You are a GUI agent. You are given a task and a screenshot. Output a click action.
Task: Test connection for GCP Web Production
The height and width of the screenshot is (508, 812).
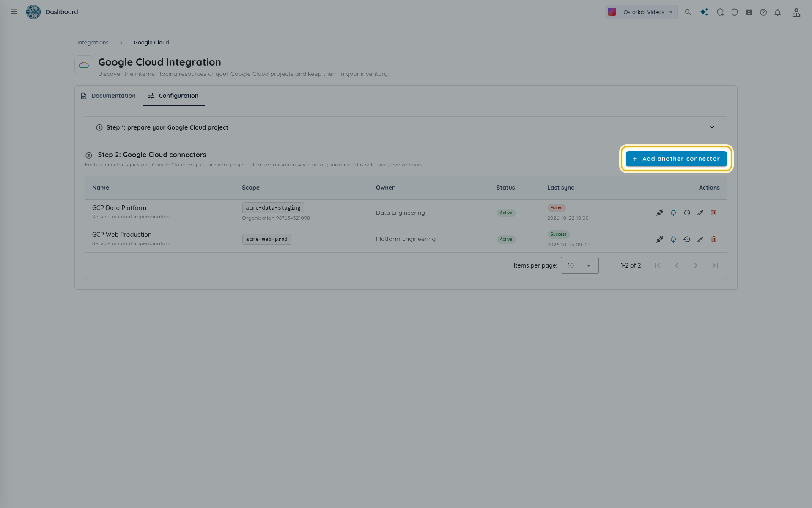click(x=660, y=239)
